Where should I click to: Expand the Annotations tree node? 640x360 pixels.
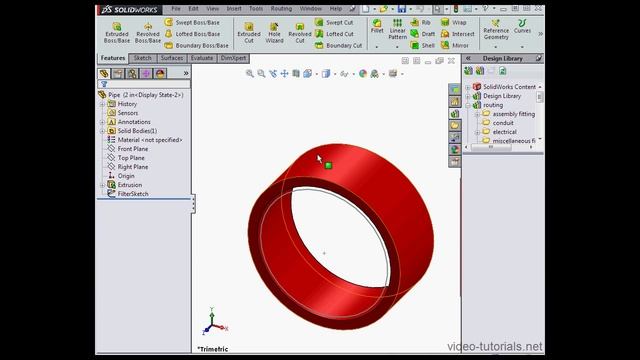(x=102, y=122)
